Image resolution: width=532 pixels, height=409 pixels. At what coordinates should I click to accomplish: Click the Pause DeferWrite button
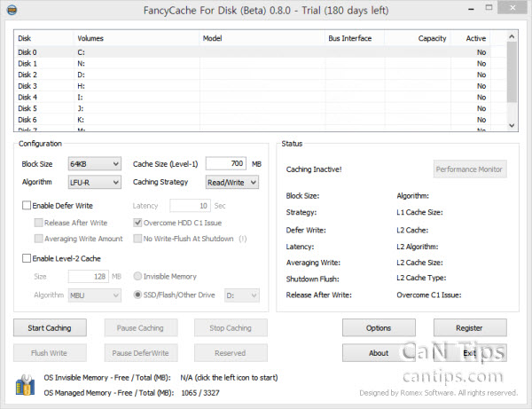tap(141, 353)
